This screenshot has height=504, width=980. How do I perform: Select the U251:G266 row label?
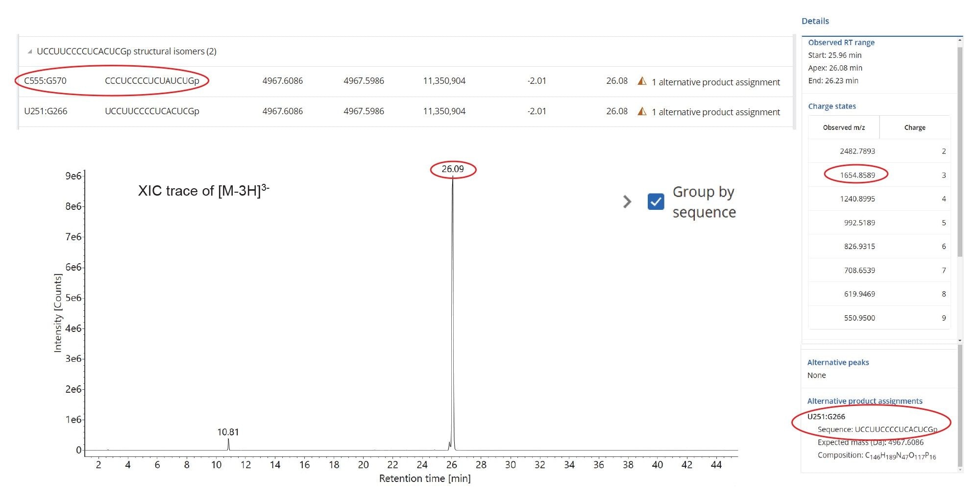(46, 111)
